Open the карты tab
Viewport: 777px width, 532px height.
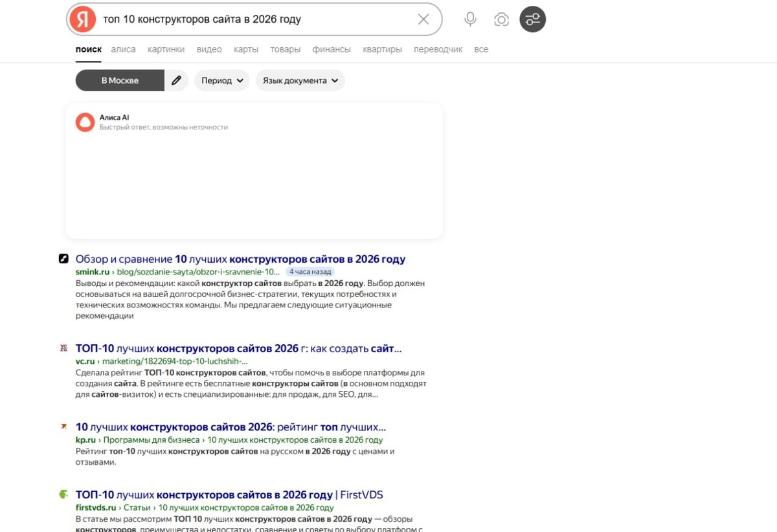(x=246, y=49)
